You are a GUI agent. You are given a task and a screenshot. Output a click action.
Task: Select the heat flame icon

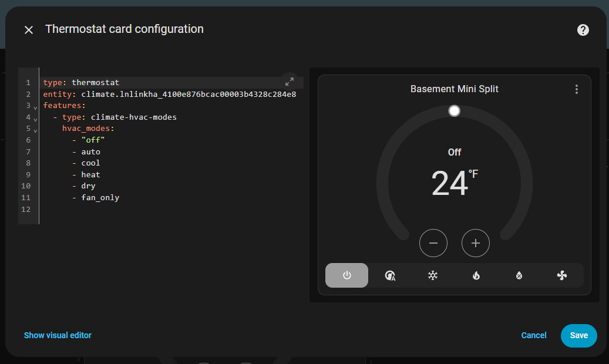click(x=476, y=275)
